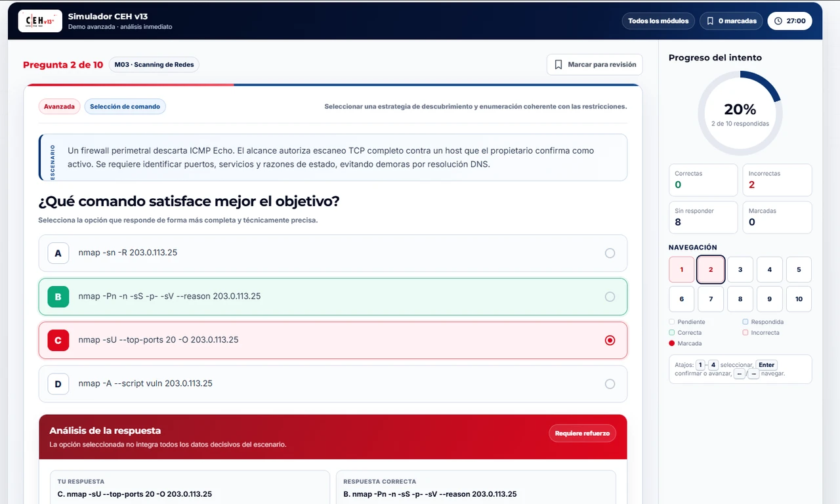Screen dimensions: 840x504
Task: Click the Marcadas 0 stat card
Action: pos(777,217)
